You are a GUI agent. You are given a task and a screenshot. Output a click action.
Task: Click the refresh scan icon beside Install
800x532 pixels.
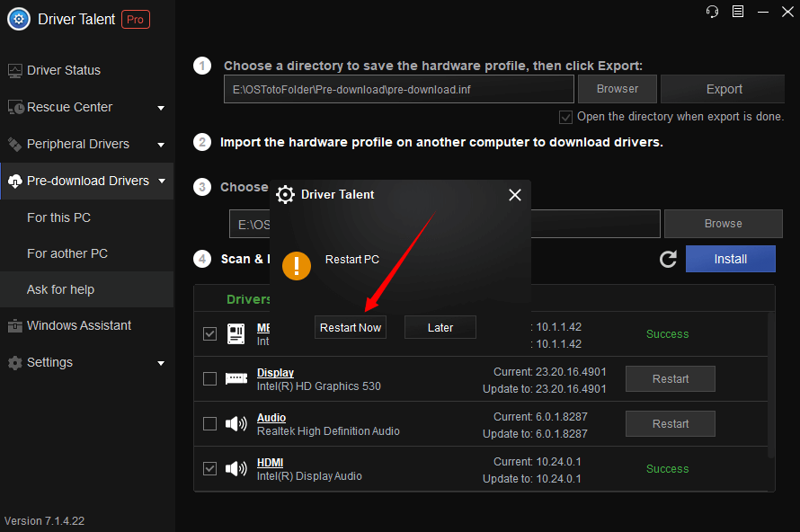(x=668, y=259)
